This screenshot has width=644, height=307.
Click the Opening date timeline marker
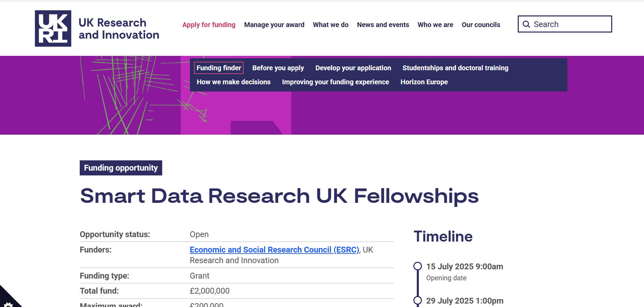coord(417,266)
